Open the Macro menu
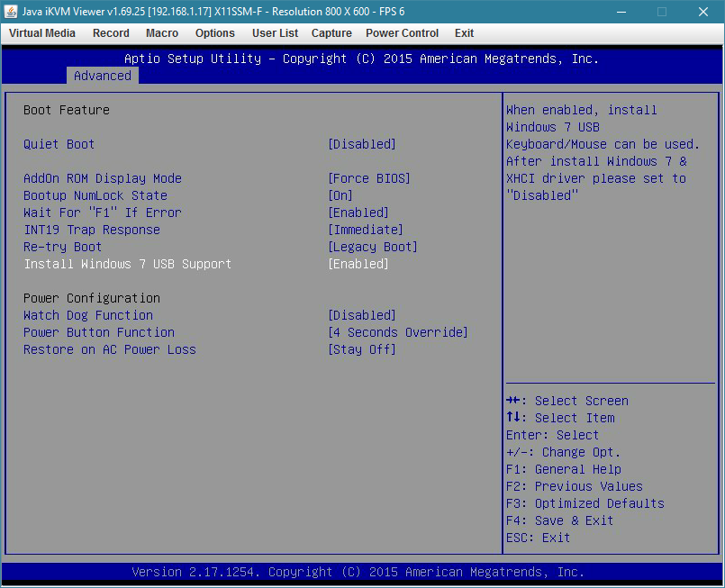The image size is (725, 588). (x=162, y=33)
